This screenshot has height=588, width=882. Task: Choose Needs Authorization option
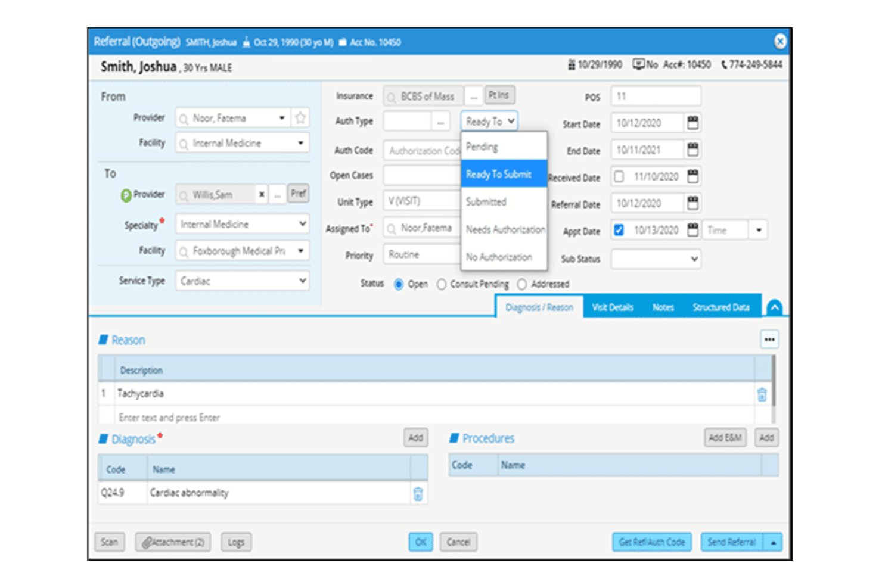point(504,229)
